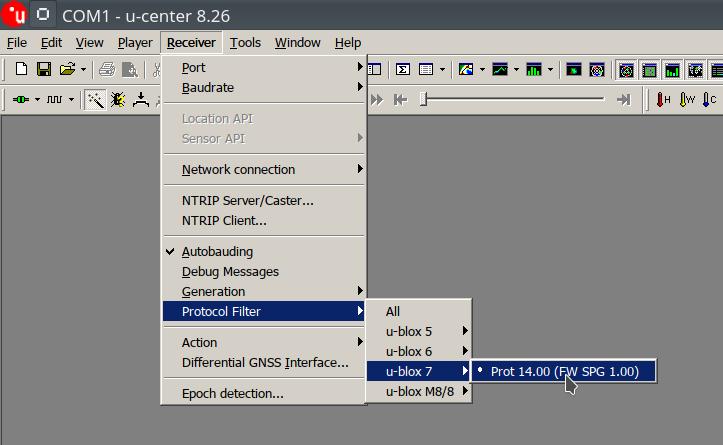Close the Receiver menu via its title
This screenshot has width=723, height=445.
tap(191, 43)
